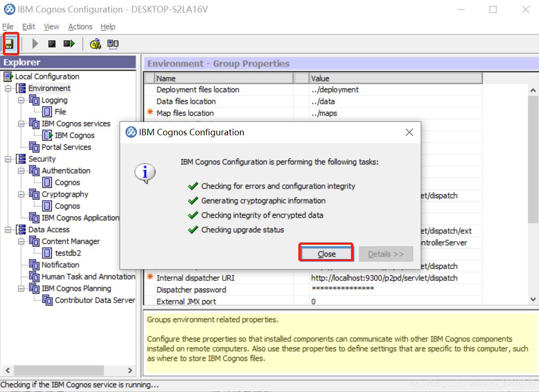Click the IBM Cognos service icon
The height and width of the screenshot is (392, 539).
(48, 135)
